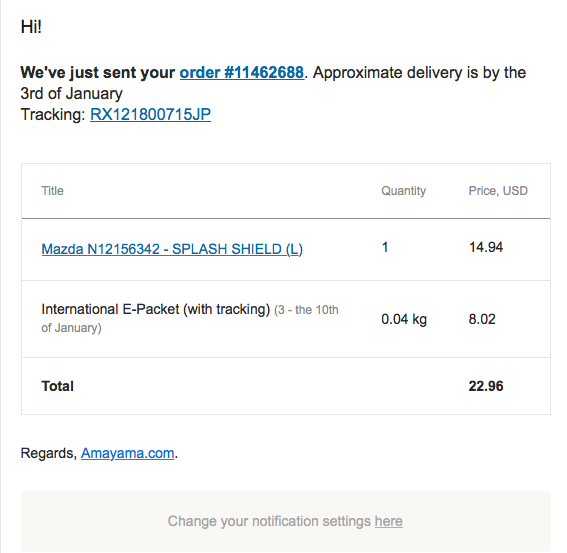Click the 'Hi!' greeting text
This screenshot has height=553, width=567.
[x=31, y=27]
